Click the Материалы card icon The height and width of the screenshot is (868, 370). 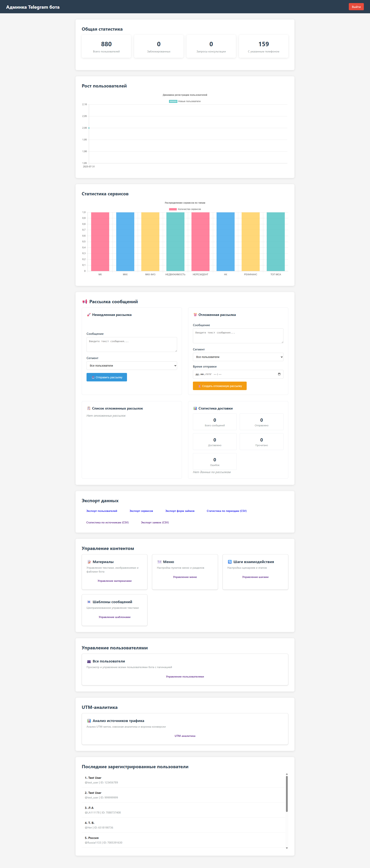[x=89, y=562]
